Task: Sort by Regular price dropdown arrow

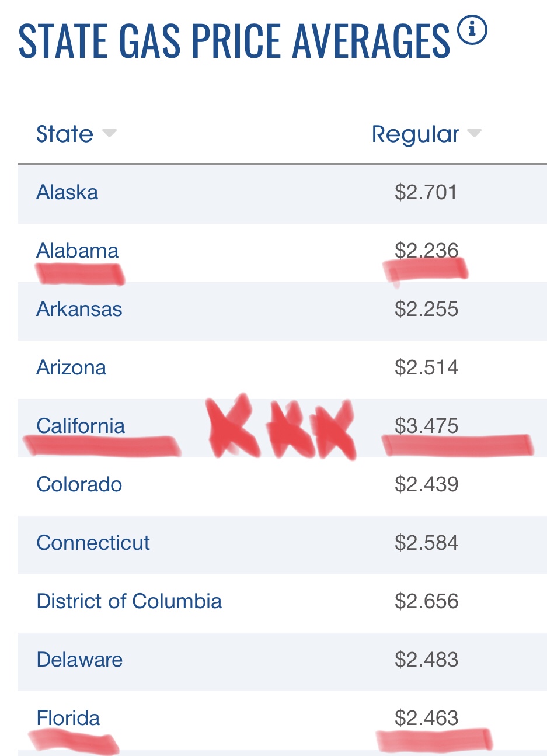Action: pos(474,134)
